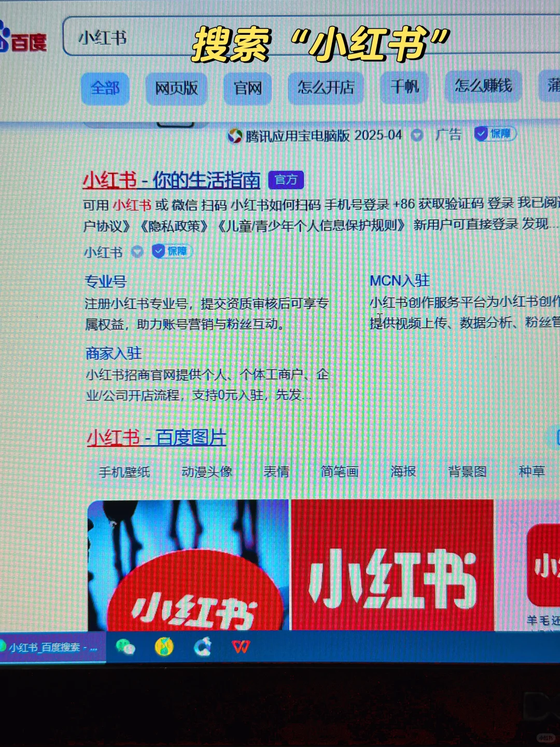The height and width of the screenshot is (747, 560).
Task: Open 小红书 - 百度图片 result
Action: 157,437
